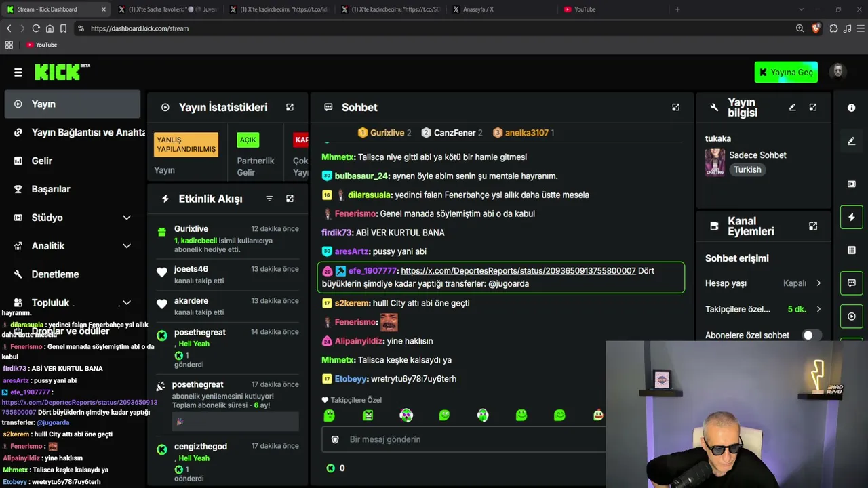Click the edit pencil in right rail
This screenshot has width=868, height=488.
pos(852,141)
